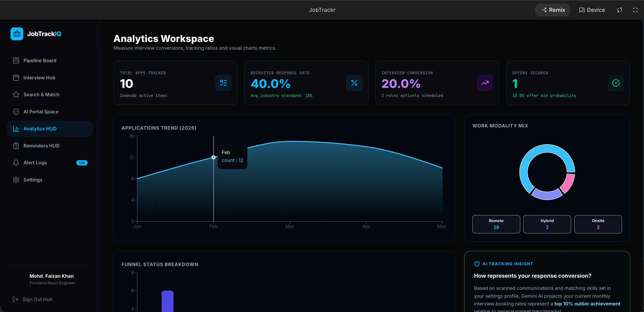Click the Feb data point on trend chart
This screenshot has height=312, width=644.
point(214,157)
